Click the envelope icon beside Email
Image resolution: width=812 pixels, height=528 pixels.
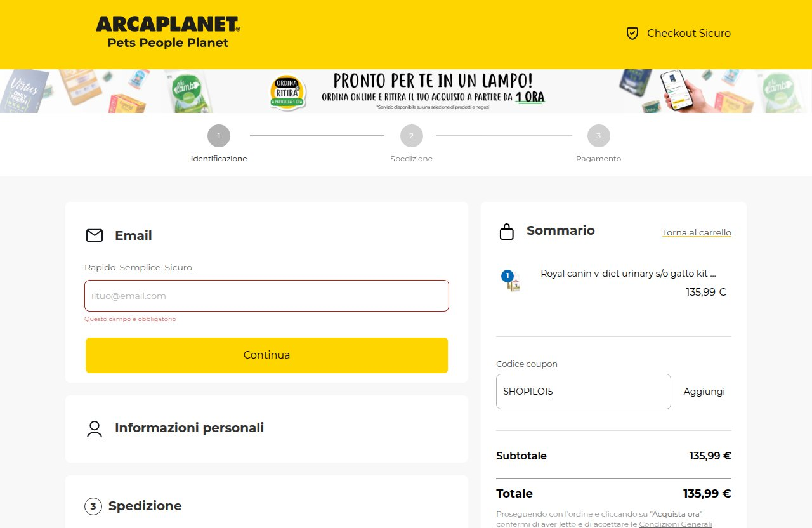pyautogui.click(x=95, y=235)
